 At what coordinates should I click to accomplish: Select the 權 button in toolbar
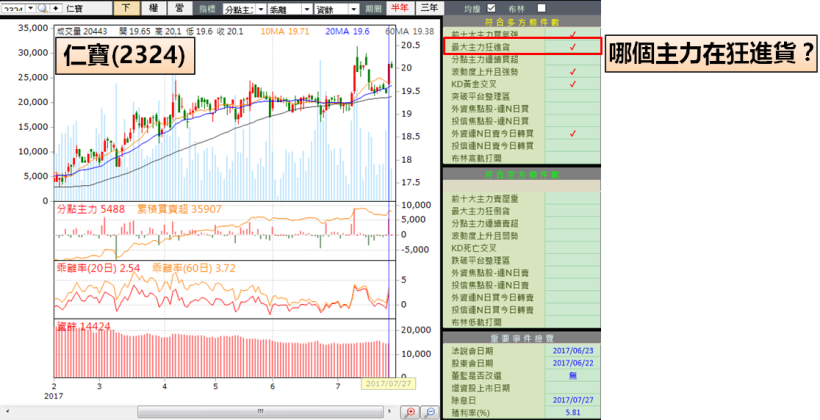pos(153,8)
